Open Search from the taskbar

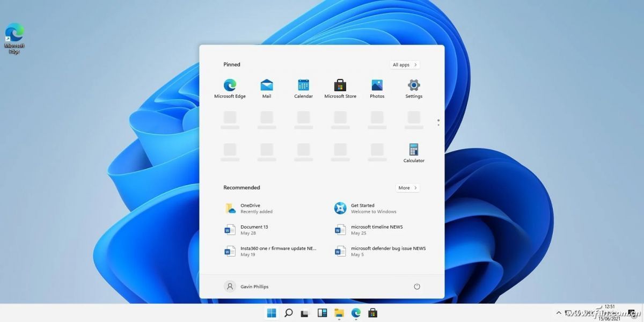coord(288,313)
